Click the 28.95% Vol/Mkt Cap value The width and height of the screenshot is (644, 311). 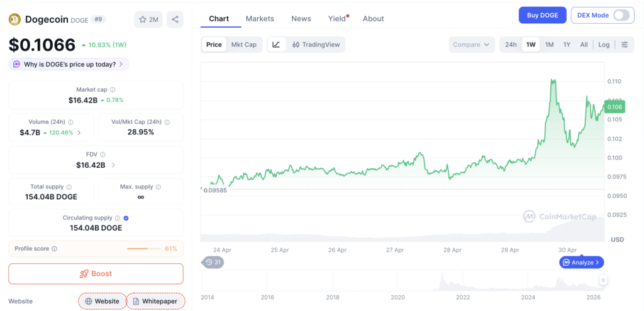click(x=141, y=132)
